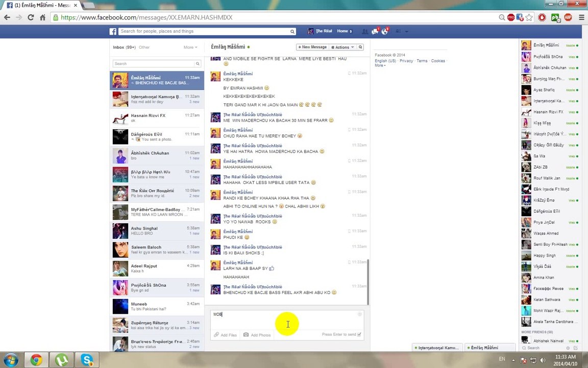Click the New Message button
Image resolution: width=588 pixels, height=368 pixels.
(312, 48)
